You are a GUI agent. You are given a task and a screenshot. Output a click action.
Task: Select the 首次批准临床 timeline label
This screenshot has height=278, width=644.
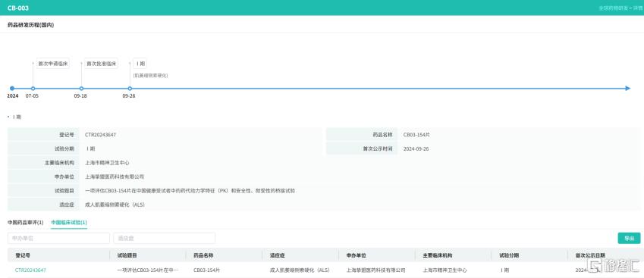[x=101, y=64]
